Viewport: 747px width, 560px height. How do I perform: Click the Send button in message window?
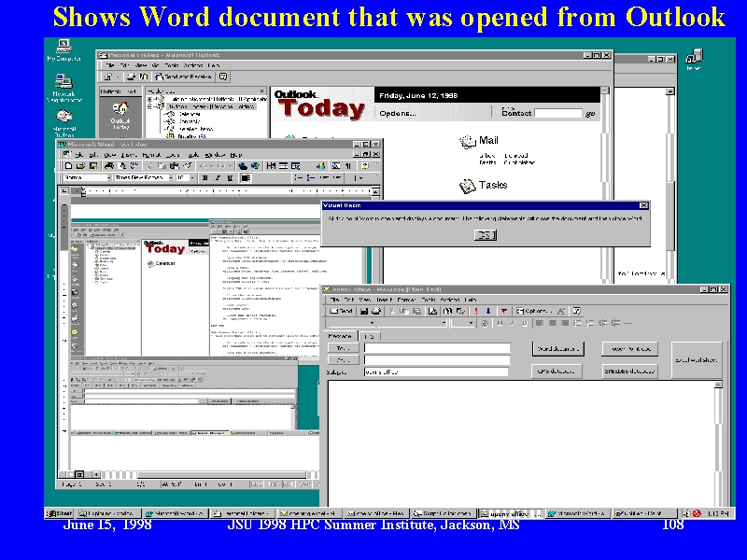point(342,311)
